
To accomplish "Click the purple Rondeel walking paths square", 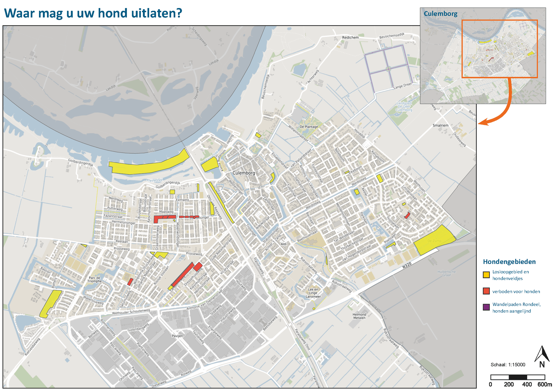I will point(388,68).
